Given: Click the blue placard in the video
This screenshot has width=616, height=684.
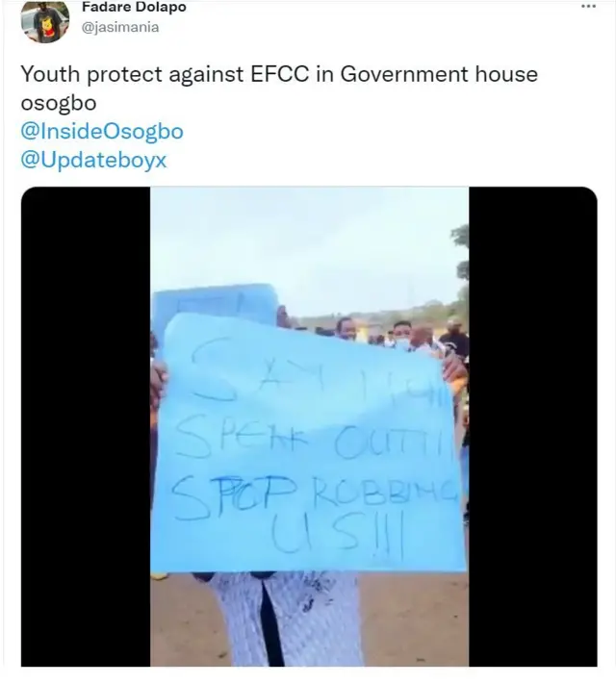Looking at the screenshot, I should coord(308,443).
